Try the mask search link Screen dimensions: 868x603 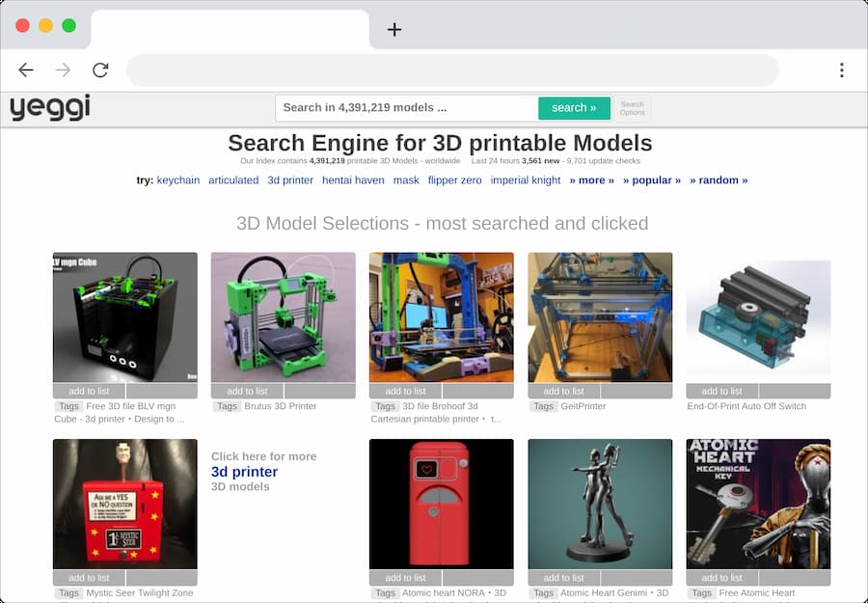406,180
